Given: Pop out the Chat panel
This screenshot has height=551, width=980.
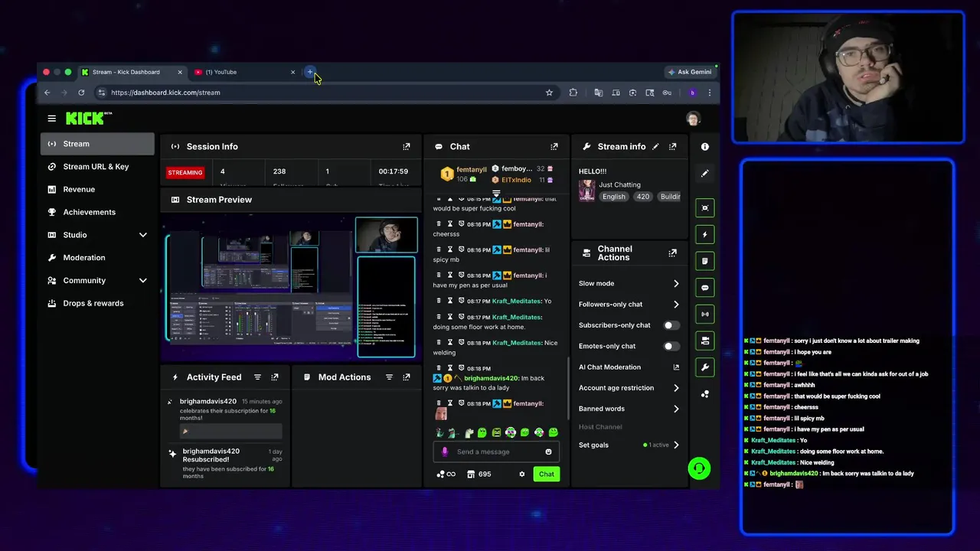Looking at the screenshot, I should (554, 146).
